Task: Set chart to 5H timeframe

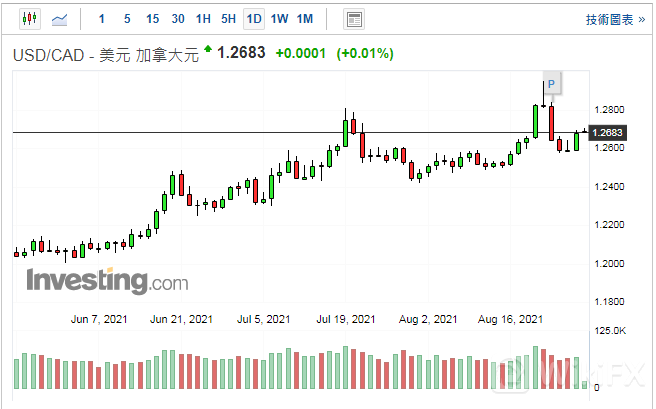Action: (x=229, y=19)
